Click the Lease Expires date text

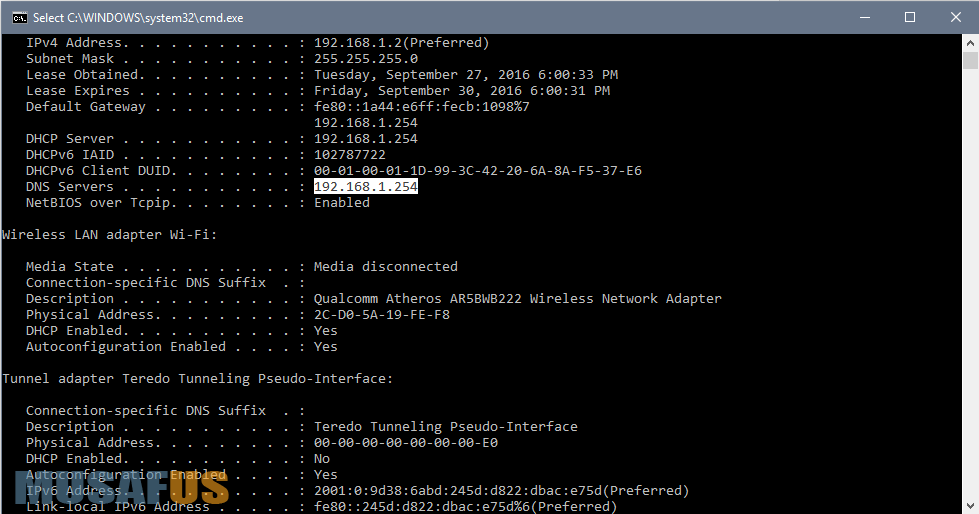[461, 91]
